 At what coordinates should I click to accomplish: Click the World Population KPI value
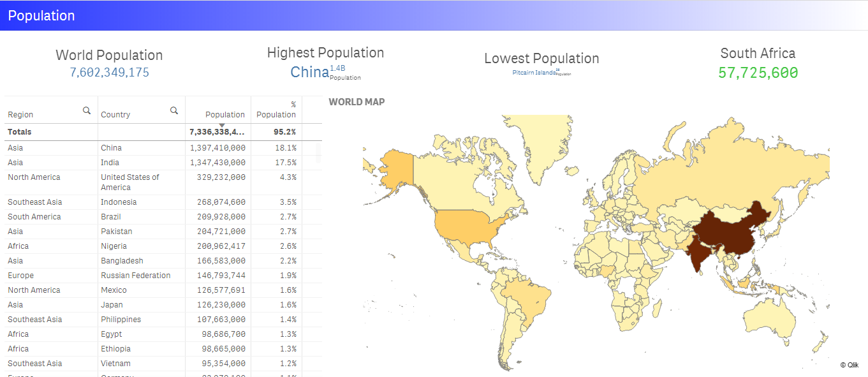pyautogui.click(x=109, y=73)
